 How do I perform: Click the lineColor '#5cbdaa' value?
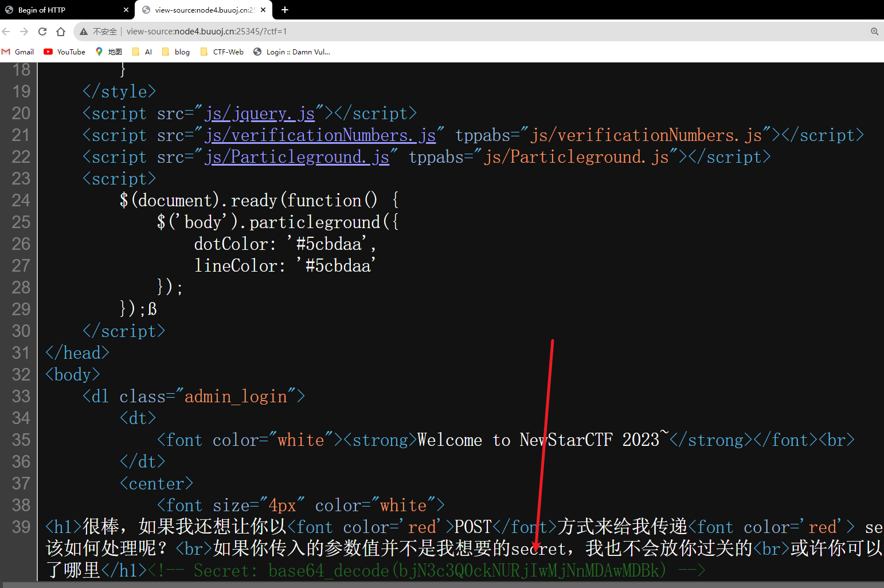(x=336, y=265)
